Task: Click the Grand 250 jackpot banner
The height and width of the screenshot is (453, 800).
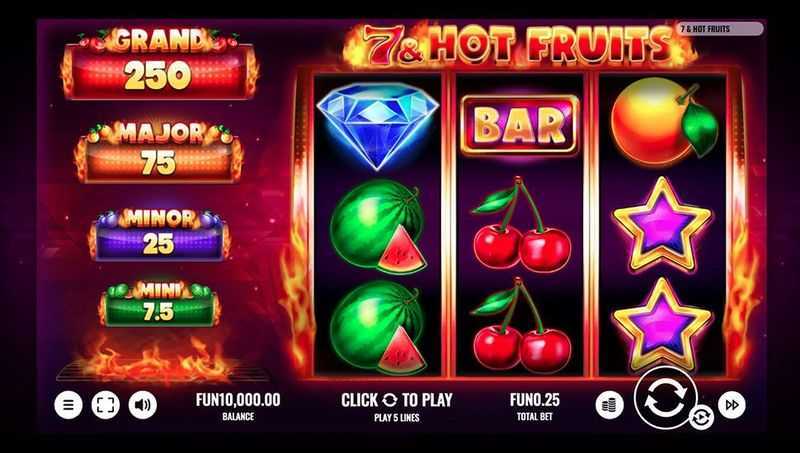Action: click(159, 64)
